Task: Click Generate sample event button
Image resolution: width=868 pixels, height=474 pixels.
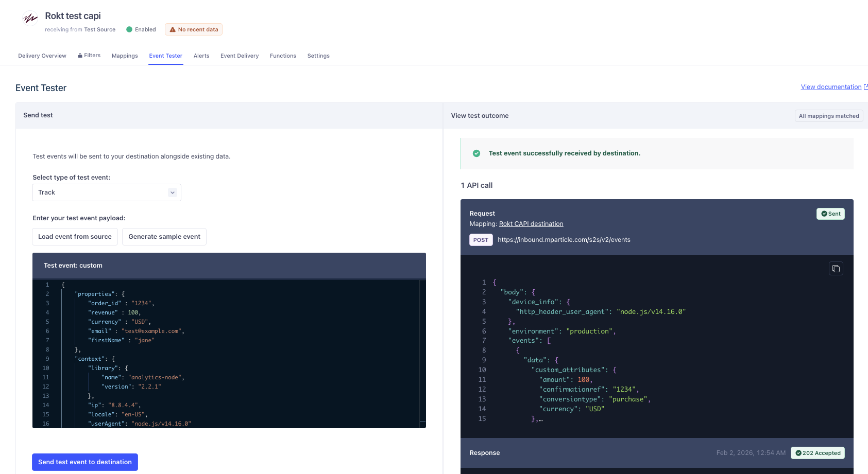Action: (164, 237)
